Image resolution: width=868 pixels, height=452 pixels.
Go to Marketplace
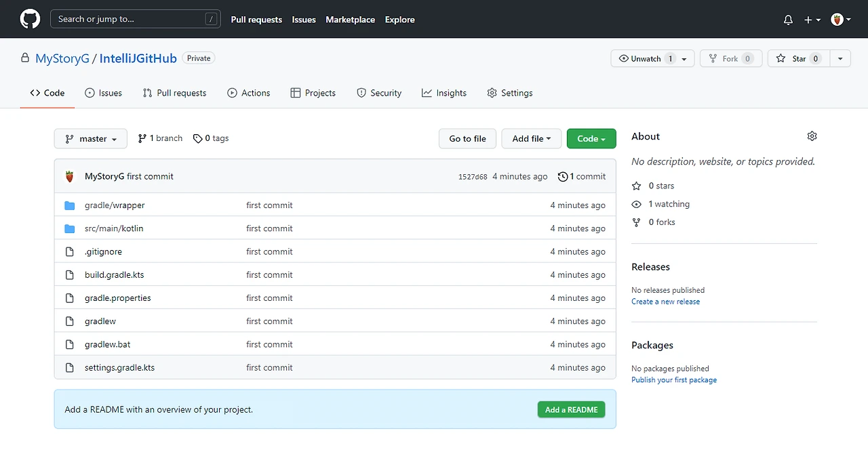tap(350, 20)
